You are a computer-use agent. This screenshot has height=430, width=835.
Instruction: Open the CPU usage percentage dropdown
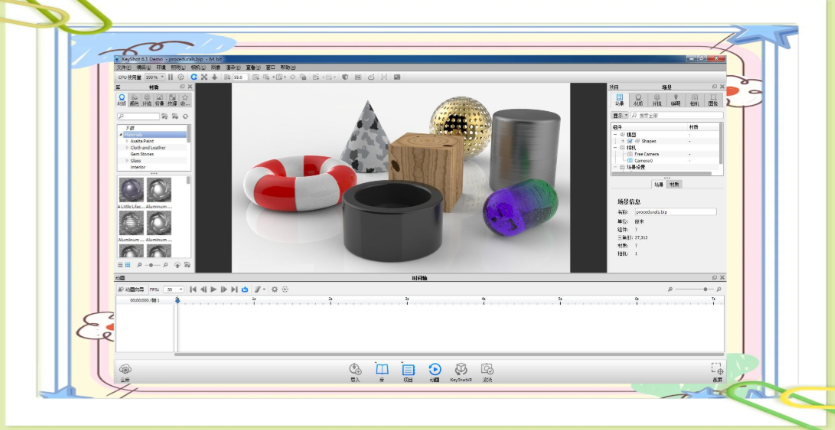click(x=155, y=77)
